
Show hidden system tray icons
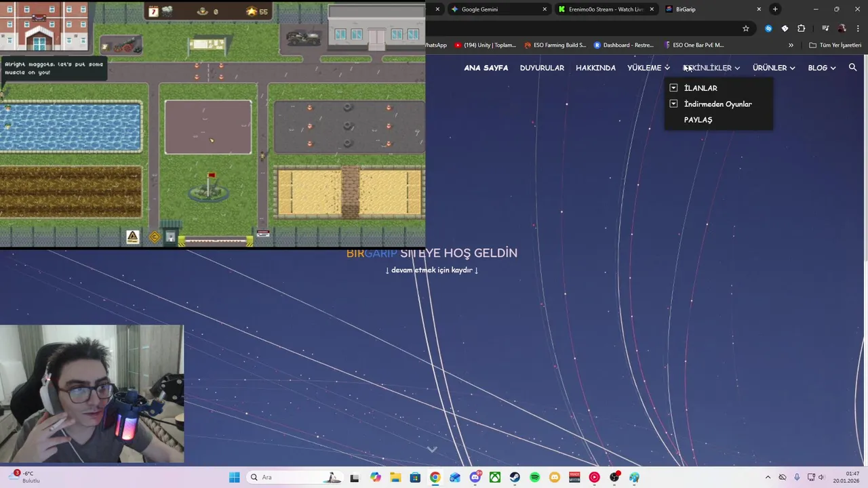tap(768, 477)
